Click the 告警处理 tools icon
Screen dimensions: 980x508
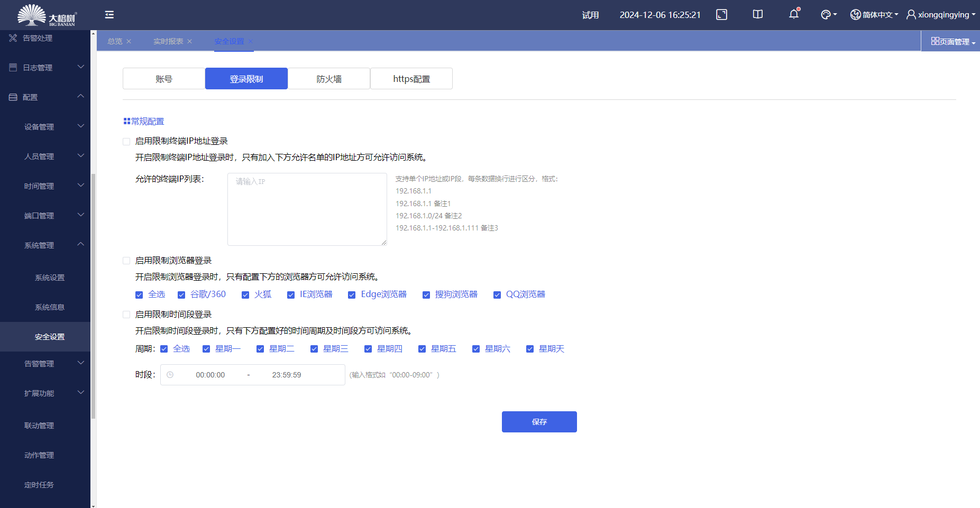coord(13,38)
